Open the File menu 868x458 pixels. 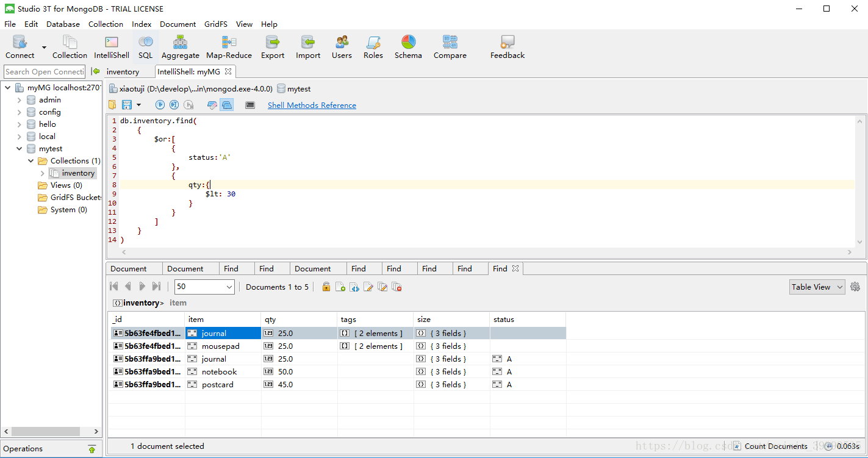[10, 24]
